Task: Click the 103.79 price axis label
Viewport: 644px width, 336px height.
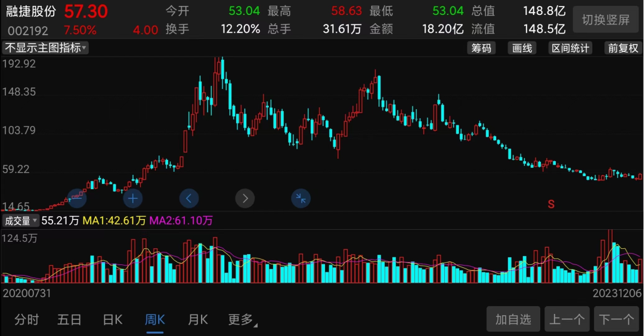Action: click(19, 130)
